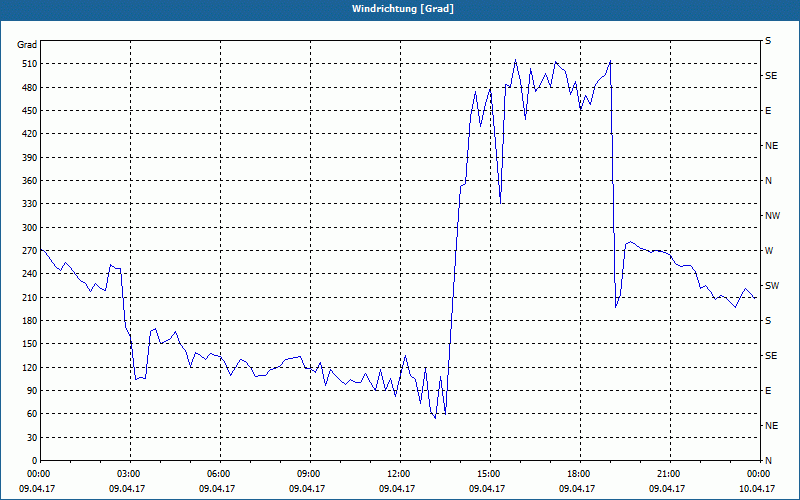Select the 00:00 label above 10.04.17
Screen dimensions: 800x500
tap(758, 474)
